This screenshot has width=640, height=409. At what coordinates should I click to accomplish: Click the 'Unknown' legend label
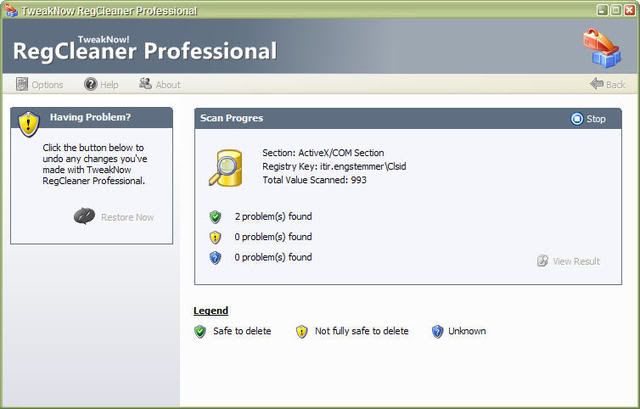467,331
